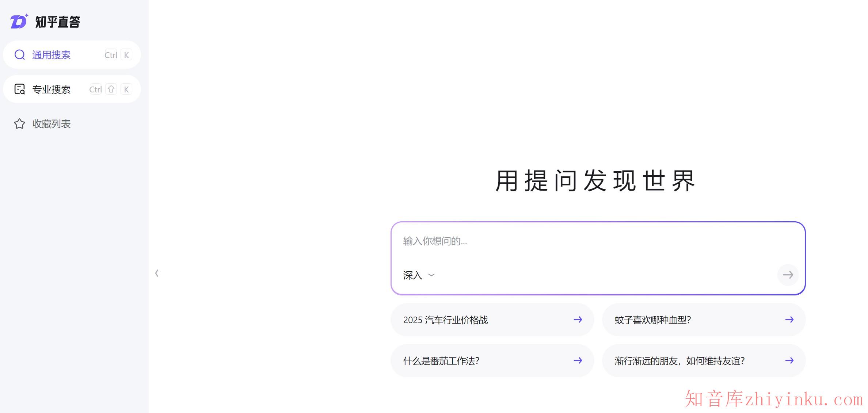The height and width of the screenshot is (413, 868).
Task: Click the question input field 输入你想问的
Action: point(511,241)
